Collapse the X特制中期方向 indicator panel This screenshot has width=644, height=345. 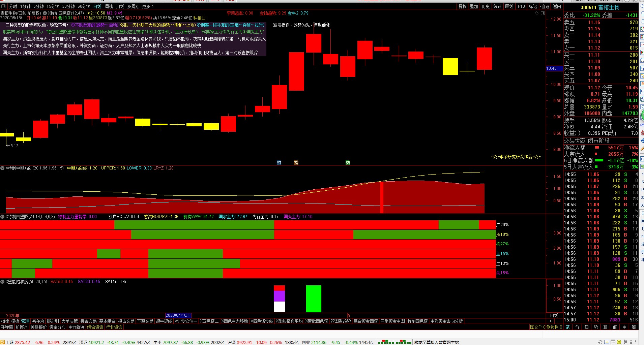[x=2, y=168]
